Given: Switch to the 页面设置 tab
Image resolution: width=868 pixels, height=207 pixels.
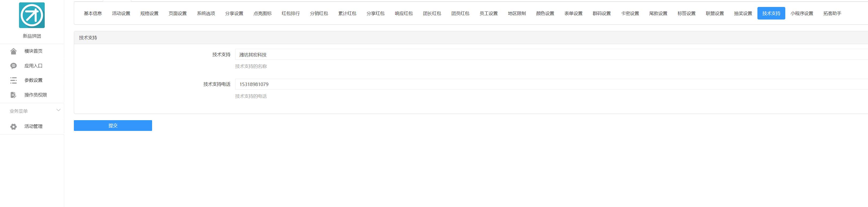Looking at the screenshot, I should tap(178, 13).
